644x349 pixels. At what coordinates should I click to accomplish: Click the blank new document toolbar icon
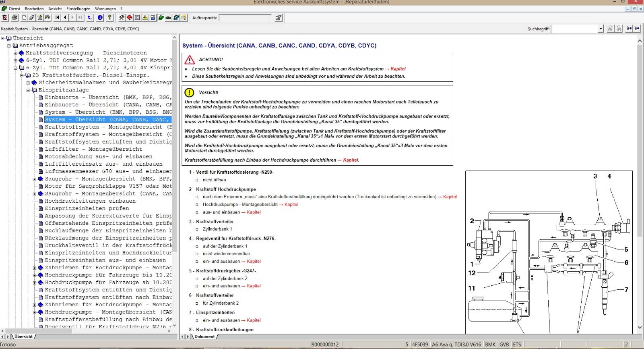pyautogui.click(x=24, y=18)
